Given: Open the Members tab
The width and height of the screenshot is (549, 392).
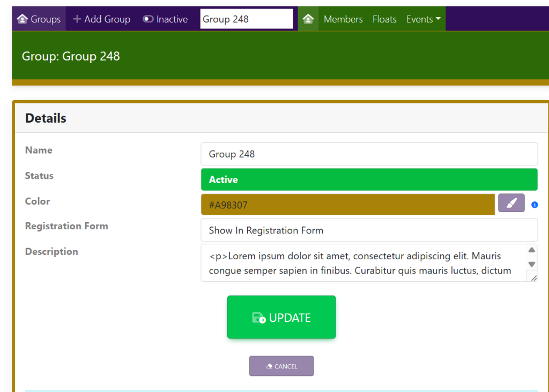Looking at the screenshot, I should tap(343, 19).
